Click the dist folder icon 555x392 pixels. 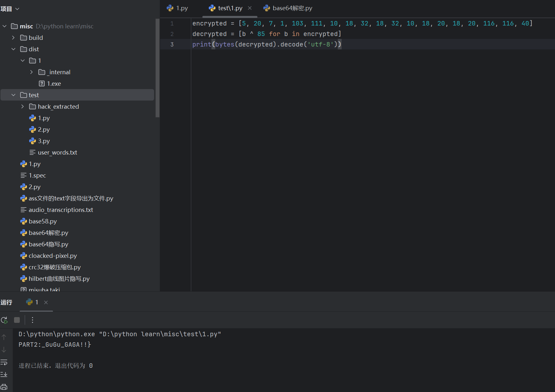click(x=24, y=49)
